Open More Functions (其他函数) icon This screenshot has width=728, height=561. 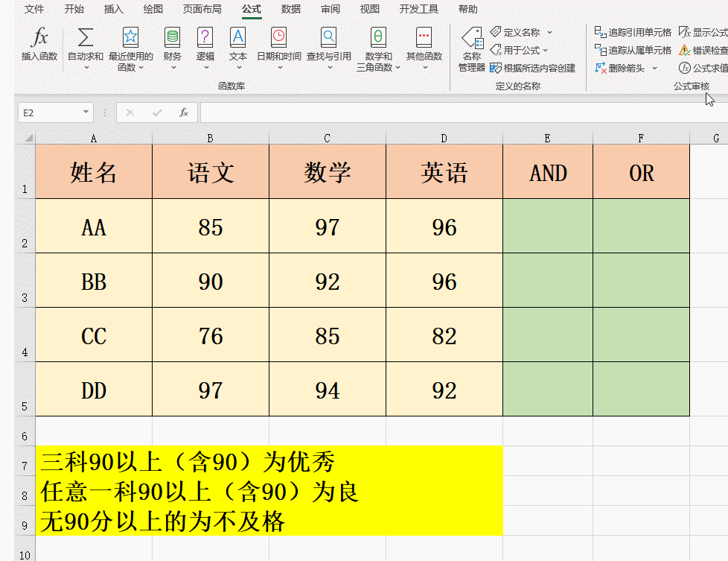click(x=424, y=37)
